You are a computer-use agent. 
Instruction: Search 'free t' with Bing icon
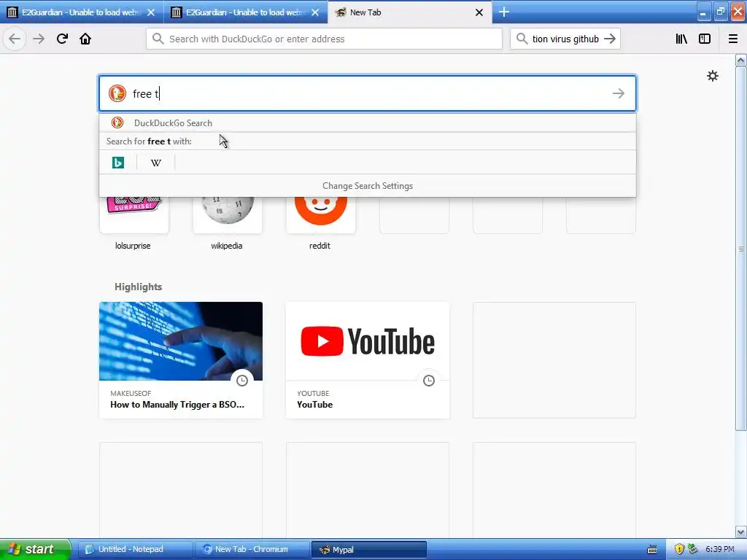(x=118, y=163)
